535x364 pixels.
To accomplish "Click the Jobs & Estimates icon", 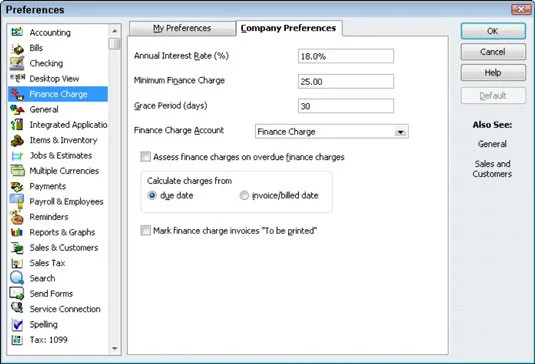I will (x=17, y=156).
